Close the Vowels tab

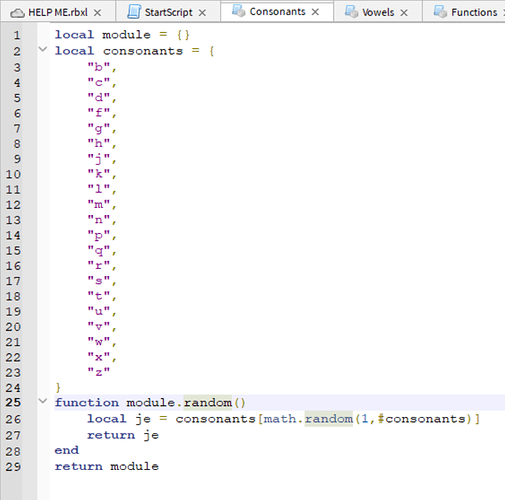(x=404, y=13)
